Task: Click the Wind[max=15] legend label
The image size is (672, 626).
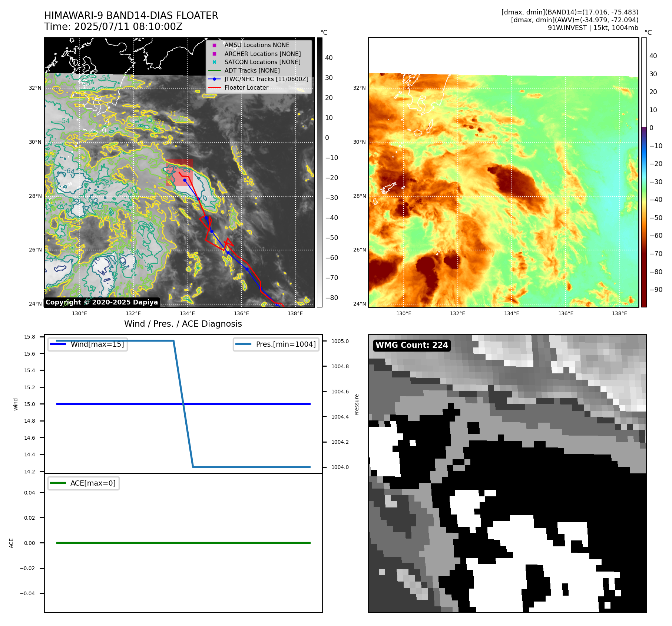Action: click(97, 344)
